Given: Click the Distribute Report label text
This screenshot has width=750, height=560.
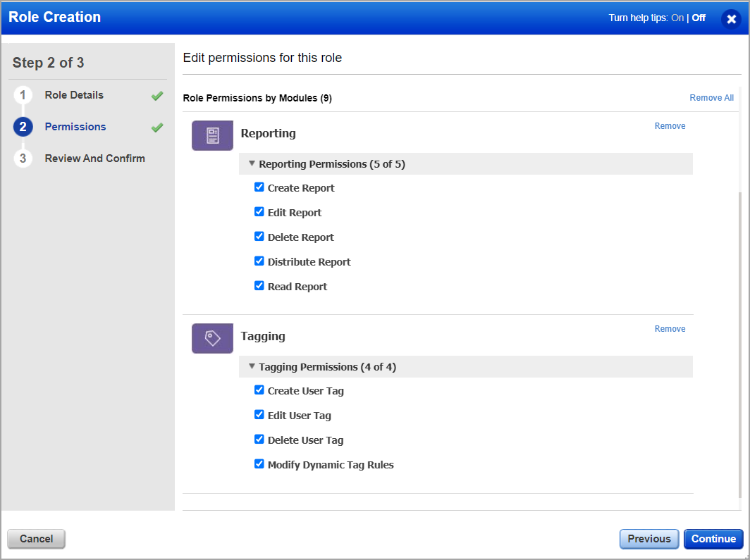Looking at the screenshot, I should point(309,262).
